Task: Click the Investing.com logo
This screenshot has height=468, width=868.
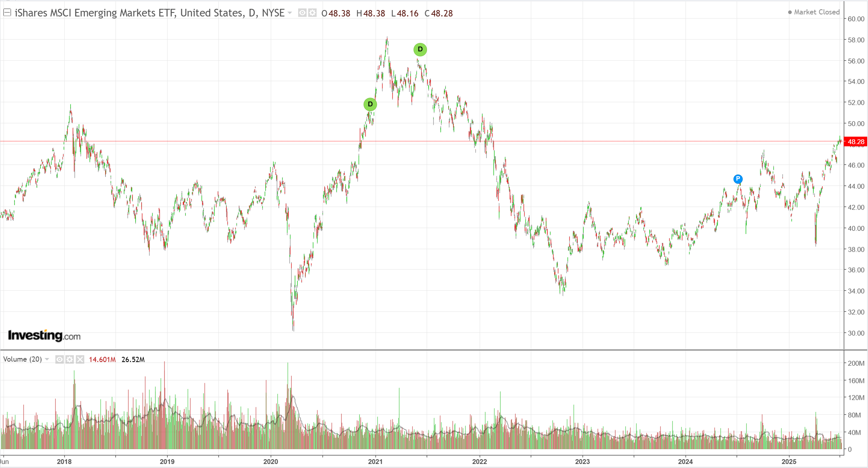Action: 44,335
